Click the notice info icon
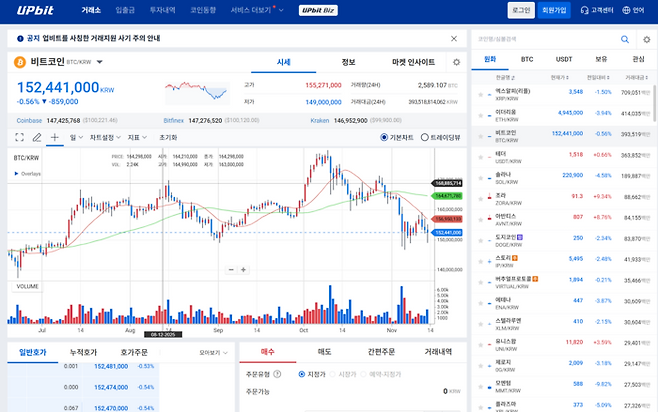 coord(20,39)
